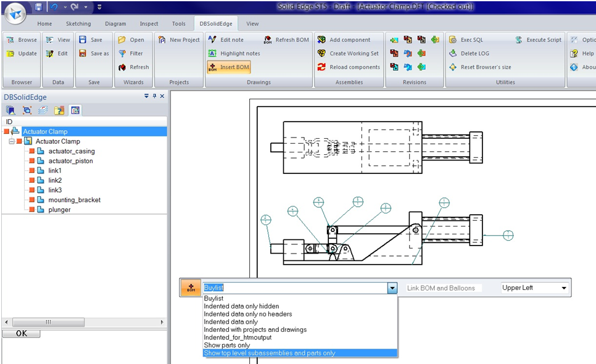596x364 pixels.
Task: Click the Redo arrow in quick access toolbar
Action: 75,7
